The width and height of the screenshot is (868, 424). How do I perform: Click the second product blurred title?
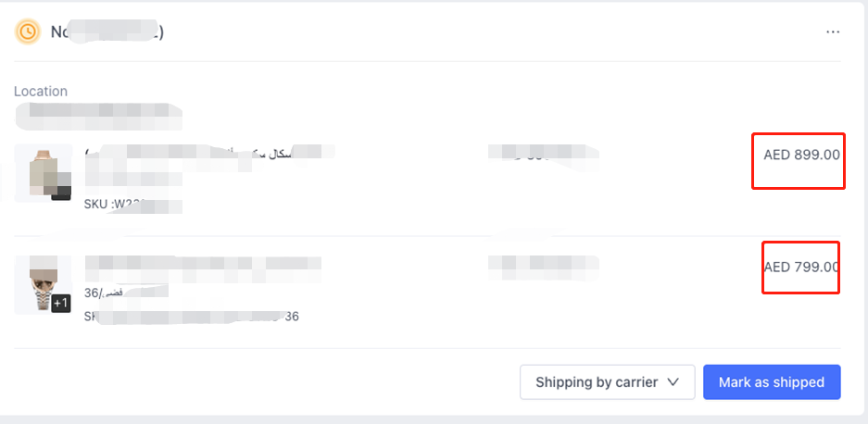pos(203,264)
